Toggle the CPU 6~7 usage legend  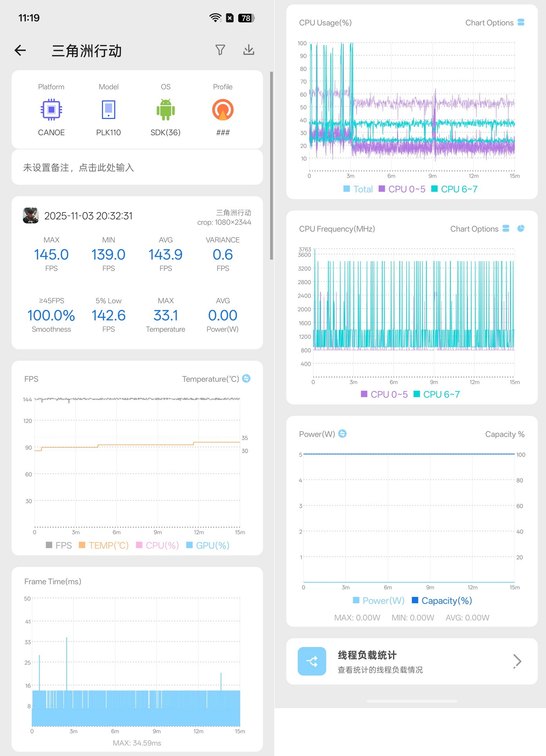(454, 189)
